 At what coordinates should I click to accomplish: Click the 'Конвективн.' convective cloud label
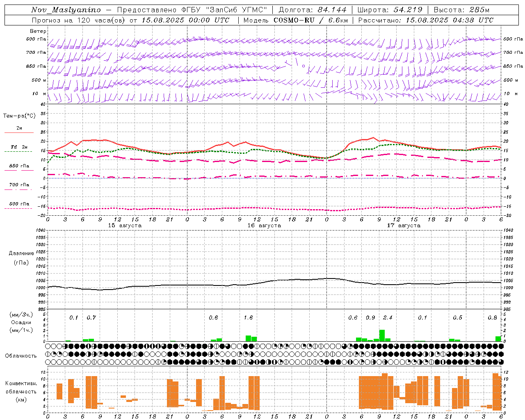click(x=21, y=383)
